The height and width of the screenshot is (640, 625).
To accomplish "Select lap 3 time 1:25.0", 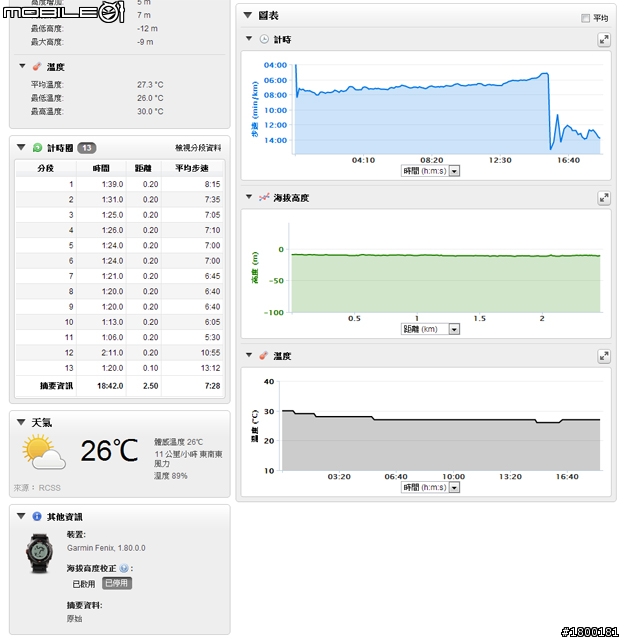I will pyautogui.click(x=112, y=215).
